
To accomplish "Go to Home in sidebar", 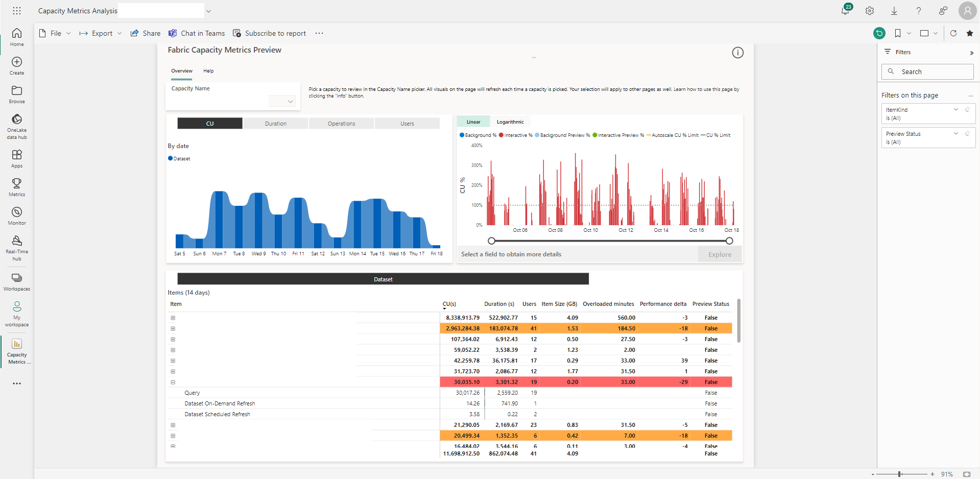I will click(17, 37).
